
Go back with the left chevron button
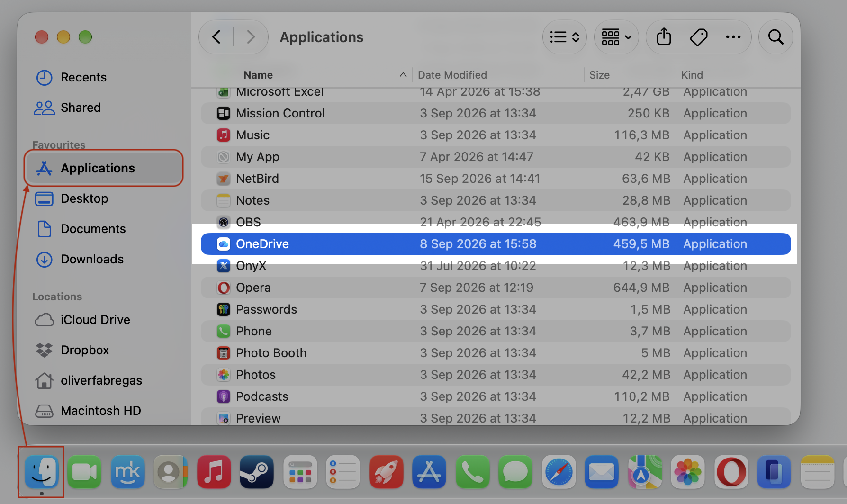point(216,37)
